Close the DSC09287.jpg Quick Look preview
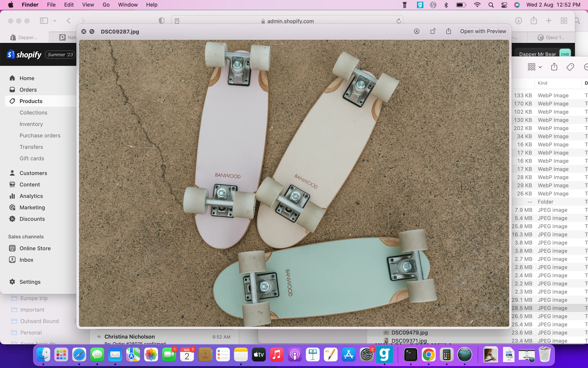Viewport: 588px width, 368px height. (x=84, y=32)
